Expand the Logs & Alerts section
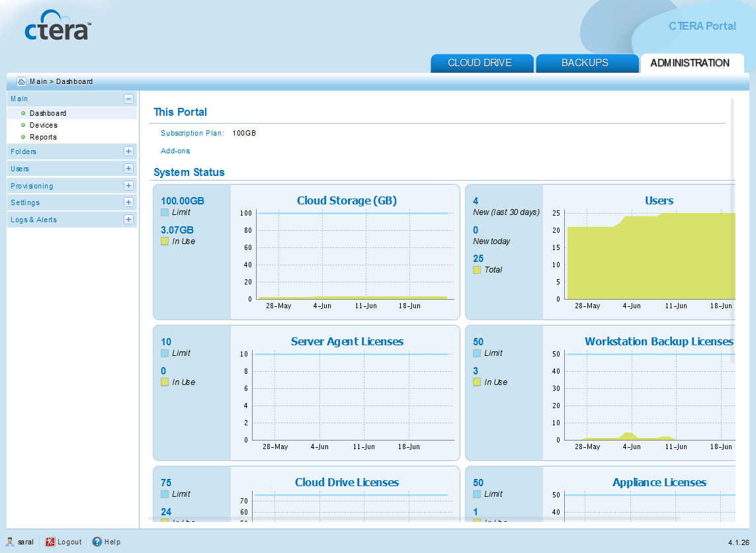The image size is (756, 553). tap(128, 220)
